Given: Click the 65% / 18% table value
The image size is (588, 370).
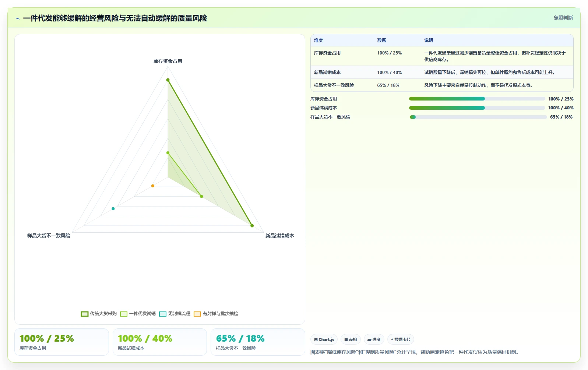Looking at the screenshot, I should (x=388, y=85).
